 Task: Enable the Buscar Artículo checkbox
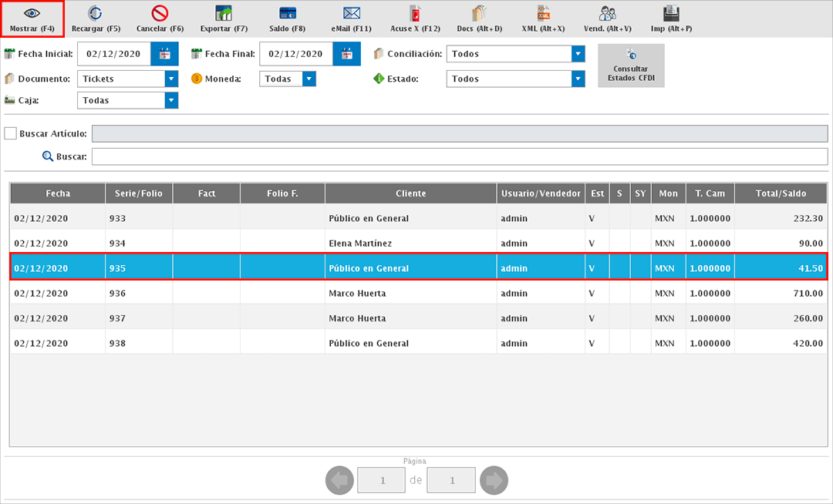tap(11, 133)
